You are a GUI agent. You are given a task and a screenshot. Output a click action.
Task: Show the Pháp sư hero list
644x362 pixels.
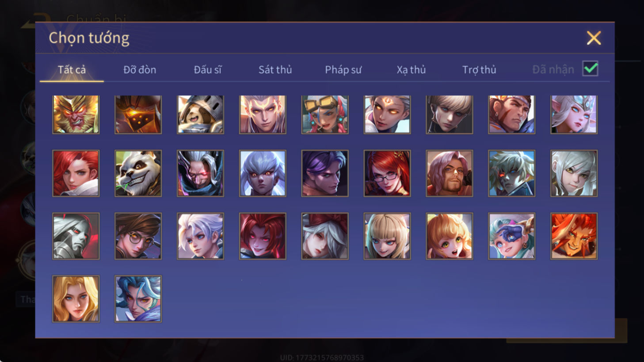(343, 70)
